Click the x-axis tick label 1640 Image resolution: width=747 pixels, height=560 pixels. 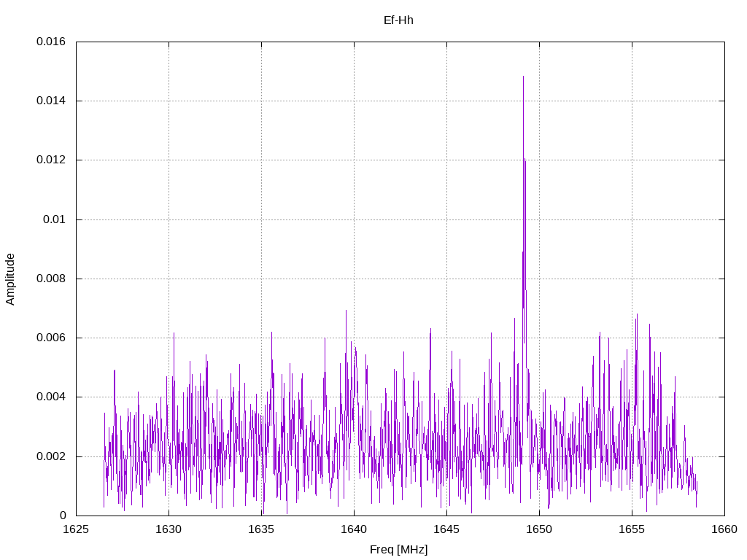(x=354, y=529)
